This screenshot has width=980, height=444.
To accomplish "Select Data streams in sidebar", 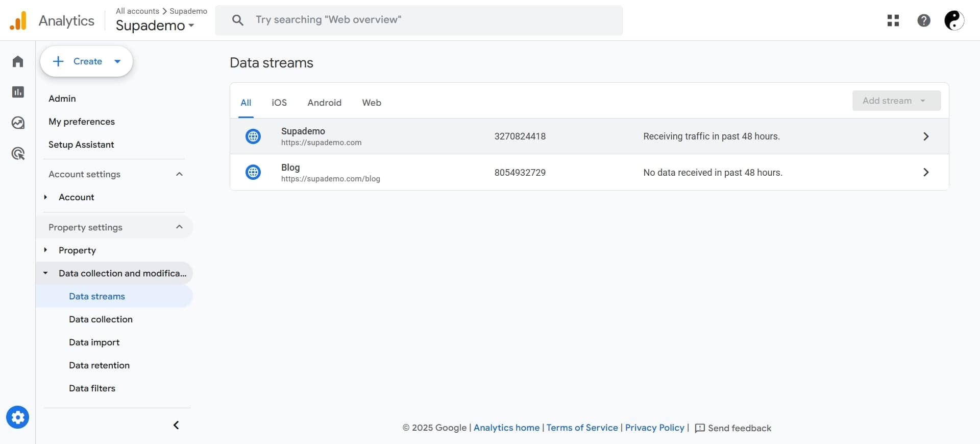I will pyautogui.click(x=114, y=296).
